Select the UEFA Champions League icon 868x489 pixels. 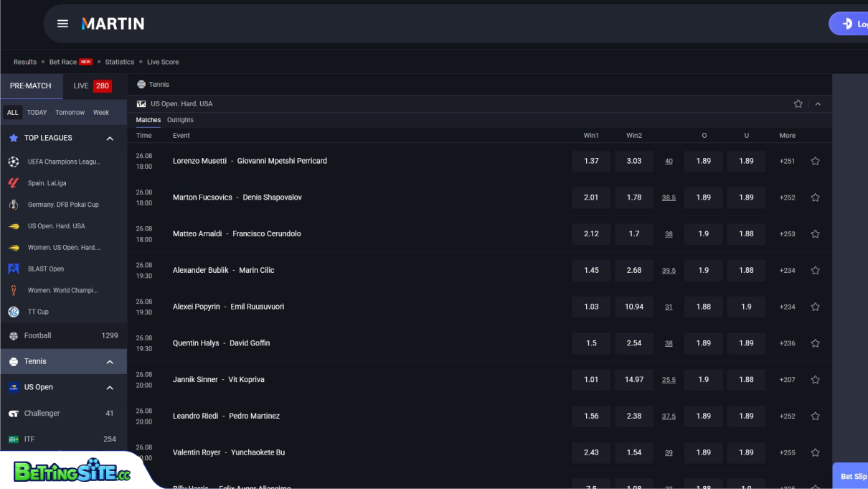click(x=14, y=162)
